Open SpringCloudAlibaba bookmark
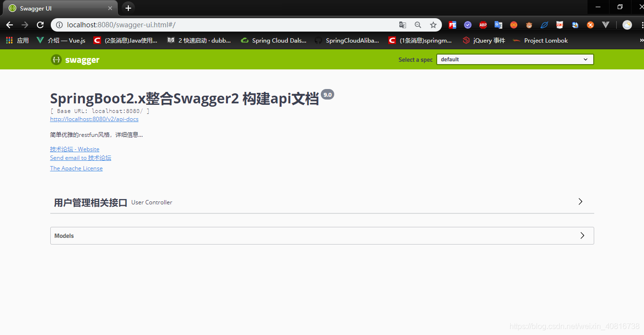Image resolution: width=644 pixels, height=335 pixels. click(x=347, y=41)
